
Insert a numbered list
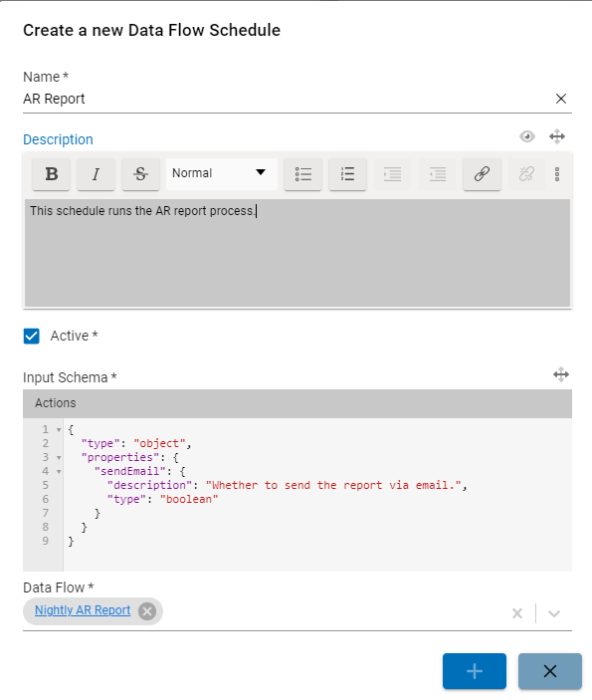click(x=347, y=174)
